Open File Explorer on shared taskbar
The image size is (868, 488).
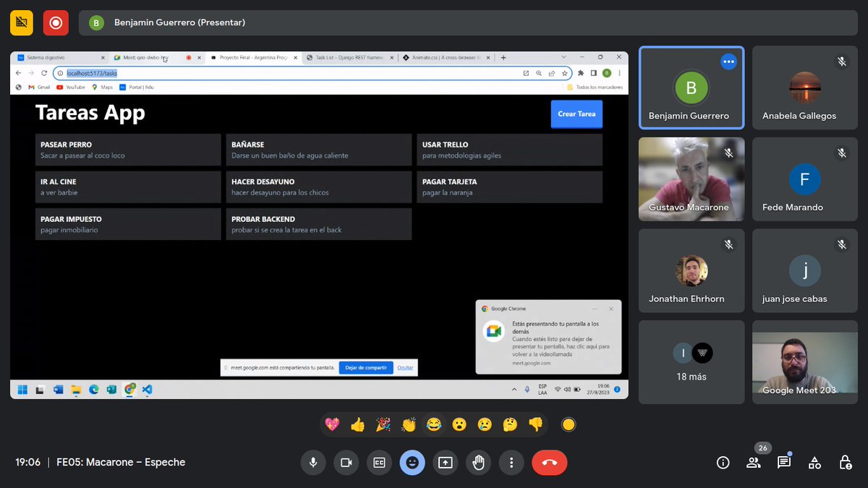pyautogui.click(x=76, y=389)
